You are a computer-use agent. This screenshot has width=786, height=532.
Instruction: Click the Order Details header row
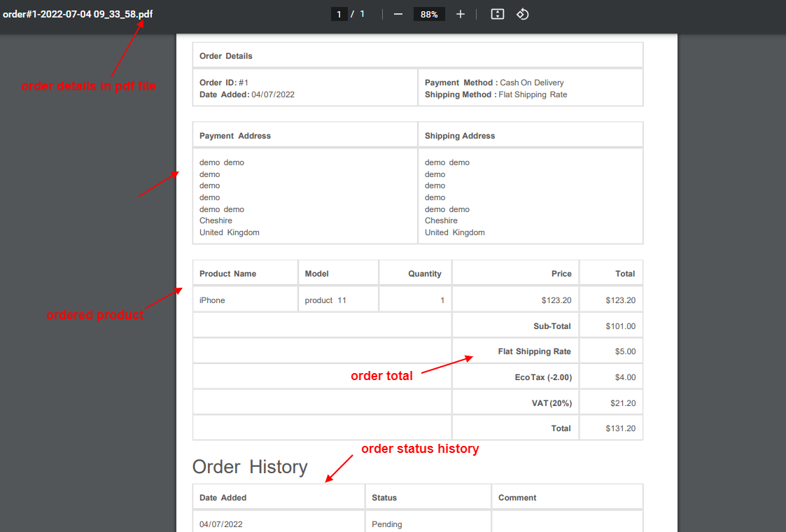[x=225, y=55]
